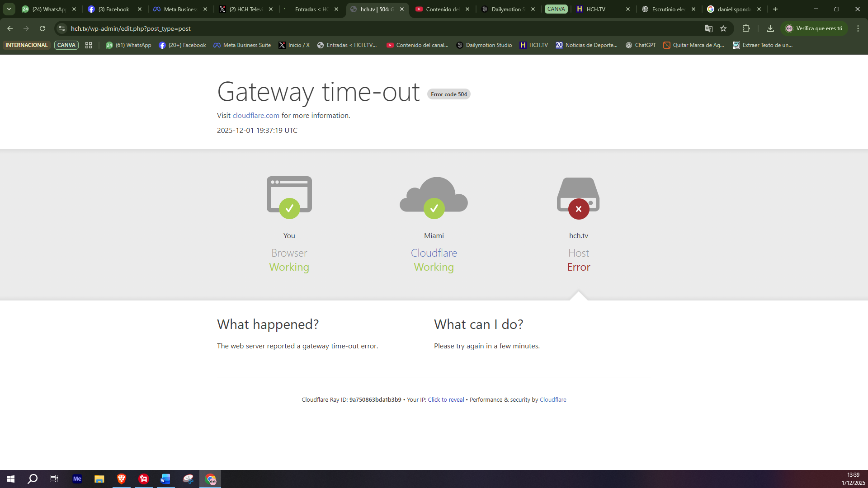Bookmark this page with the star icon

pyautogui.click(x=723, y=28)
